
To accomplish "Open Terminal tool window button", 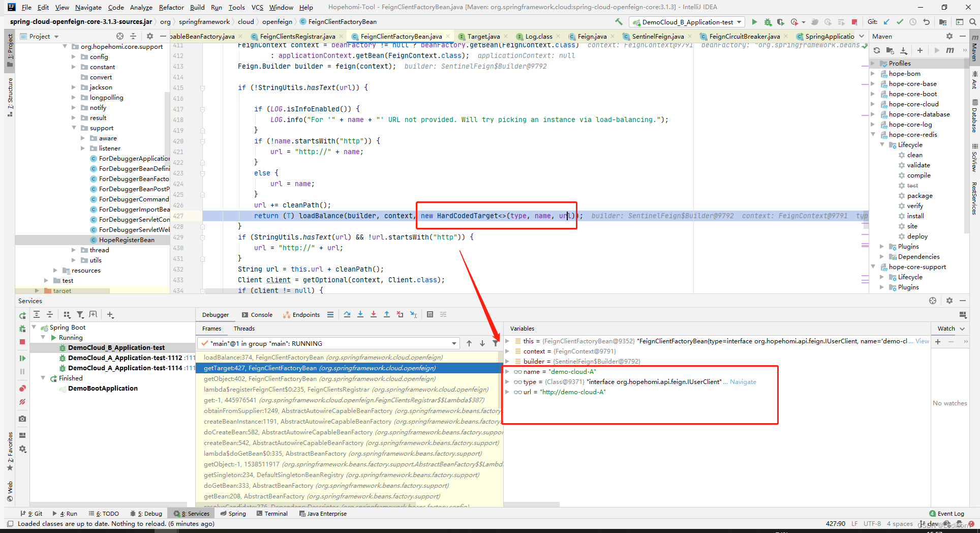I will pyautogui.click(x=272, y=514).
